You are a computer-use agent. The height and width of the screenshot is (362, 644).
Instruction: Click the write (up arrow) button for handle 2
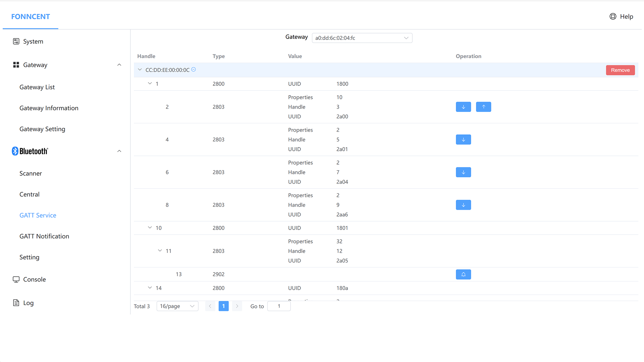coord(483,107)
